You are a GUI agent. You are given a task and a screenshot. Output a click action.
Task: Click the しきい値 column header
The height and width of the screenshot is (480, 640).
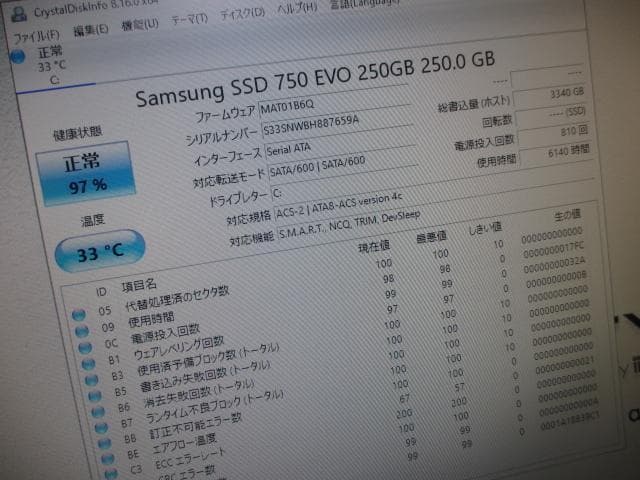pos(484,228)
